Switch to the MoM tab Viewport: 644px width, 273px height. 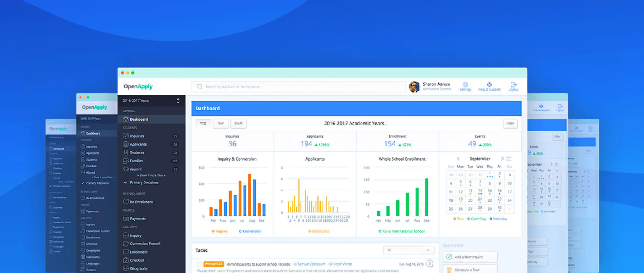(238, 123)
